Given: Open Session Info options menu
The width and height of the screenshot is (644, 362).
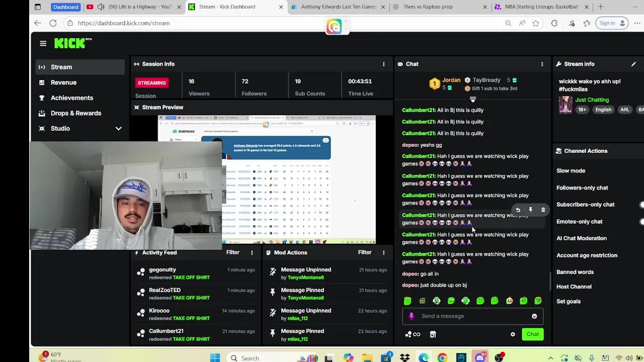Looking at the screenshot, I should point(383,64).
